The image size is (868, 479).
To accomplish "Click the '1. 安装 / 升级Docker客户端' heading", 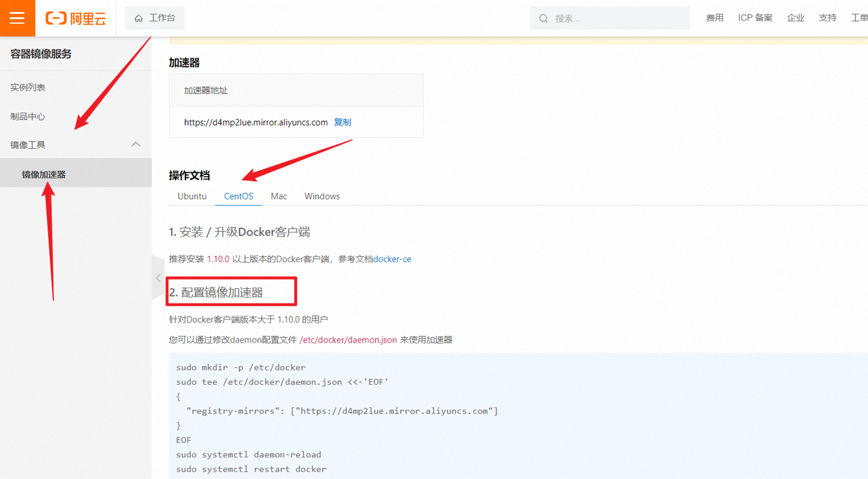I will [239, 232].
